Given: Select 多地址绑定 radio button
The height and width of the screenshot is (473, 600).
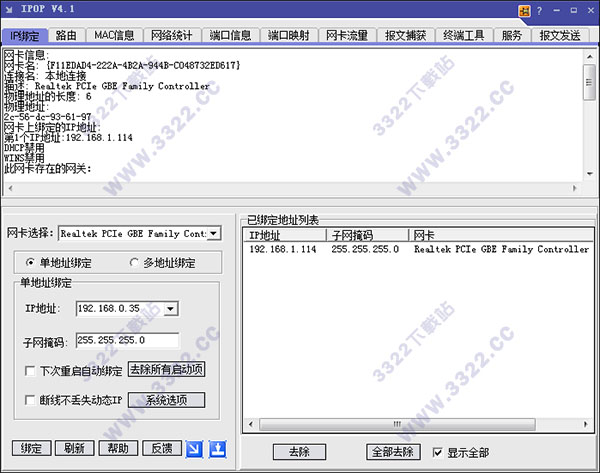Looking at the screenshot, I should pos(134,263).
